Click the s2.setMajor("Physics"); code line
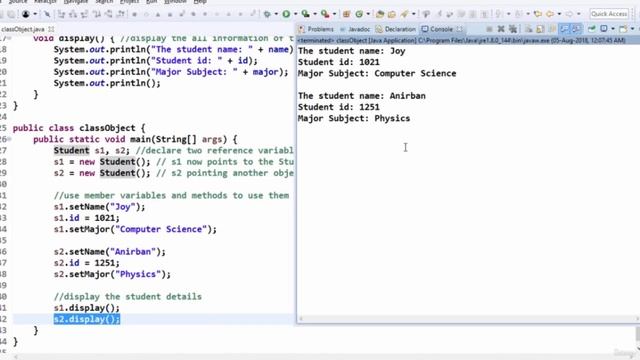The height and width of the screenshot is (360, 640). (112, 274)
